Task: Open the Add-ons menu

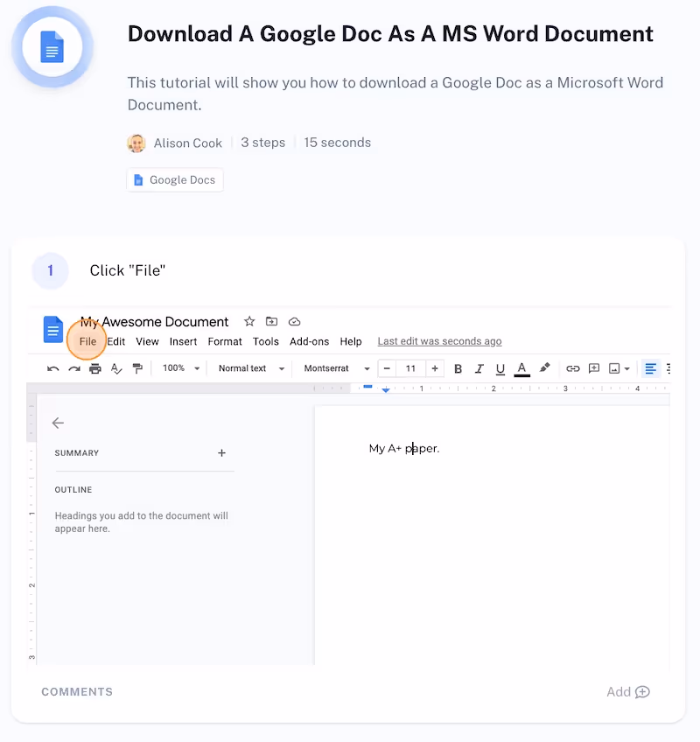Action: point(309,341)
